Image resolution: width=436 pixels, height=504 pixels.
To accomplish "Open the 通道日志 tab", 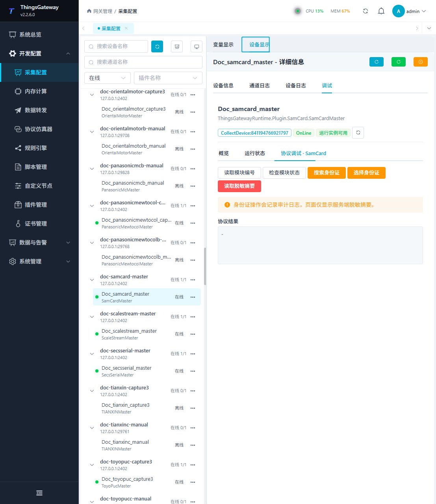I will [x=260, y=85].
